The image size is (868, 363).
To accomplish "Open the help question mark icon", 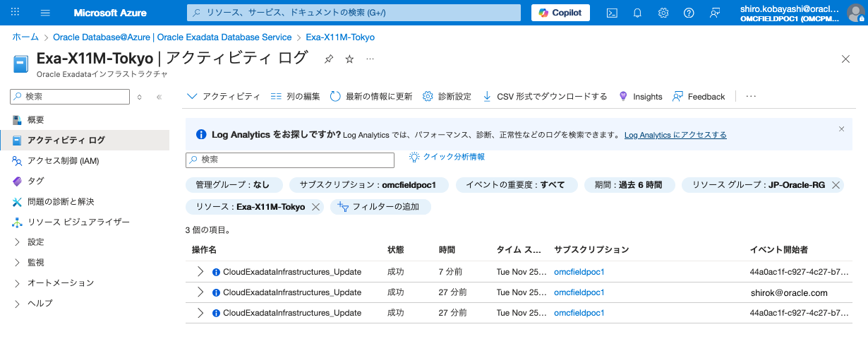I will (689, 13).
